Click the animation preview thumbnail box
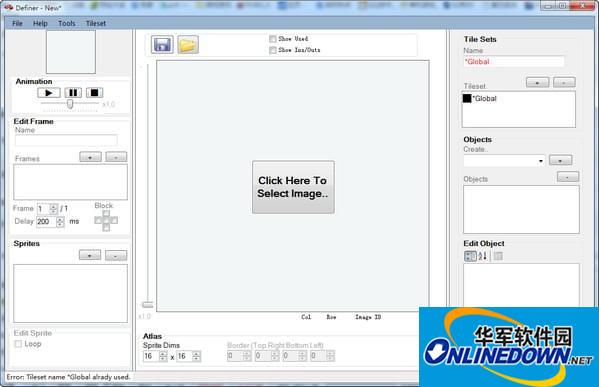The height and width of the screenshot is (387, 599). tap(71, 52)
